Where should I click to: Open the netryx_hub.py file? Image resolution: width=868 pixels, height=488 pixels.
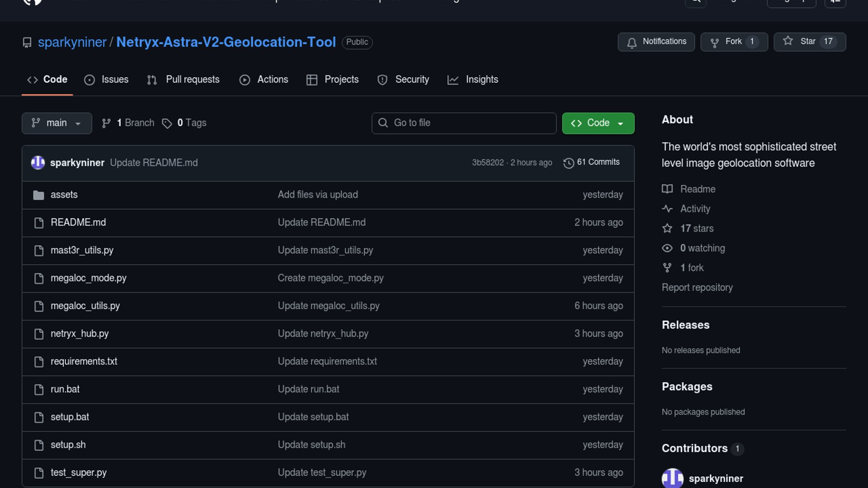click(x=80, y=333)
